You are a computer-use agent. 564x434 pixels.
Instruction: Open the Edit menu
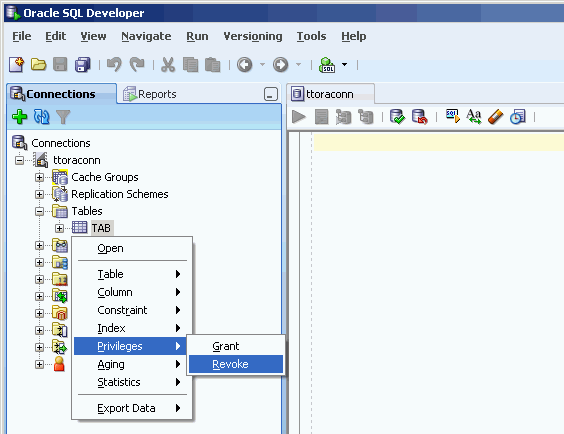click(x=55, y=36)
